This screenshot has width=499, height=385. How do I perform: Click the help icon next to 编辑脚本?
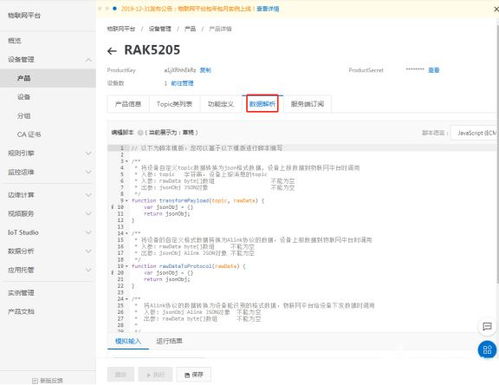tap(140, 133)
